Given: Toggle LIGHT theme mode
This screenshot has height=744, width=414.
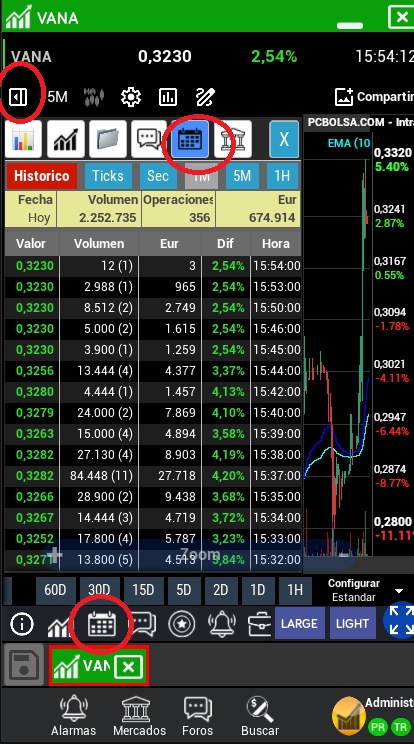Looking at the screenshot, I should pos(352,623).
